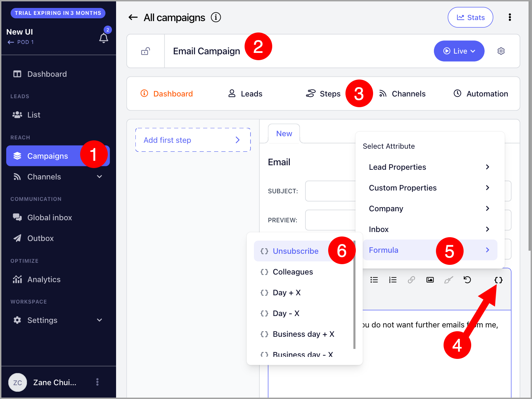
Task: Click the clear formatting brush icon
Action: click(448, 280)
